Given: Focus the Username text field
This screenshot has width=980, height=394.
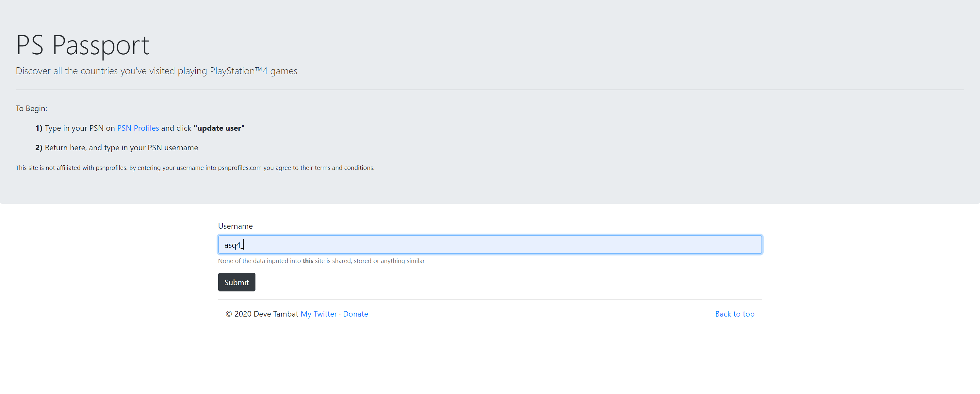Looking at the screenshot, I should point(490,245).
